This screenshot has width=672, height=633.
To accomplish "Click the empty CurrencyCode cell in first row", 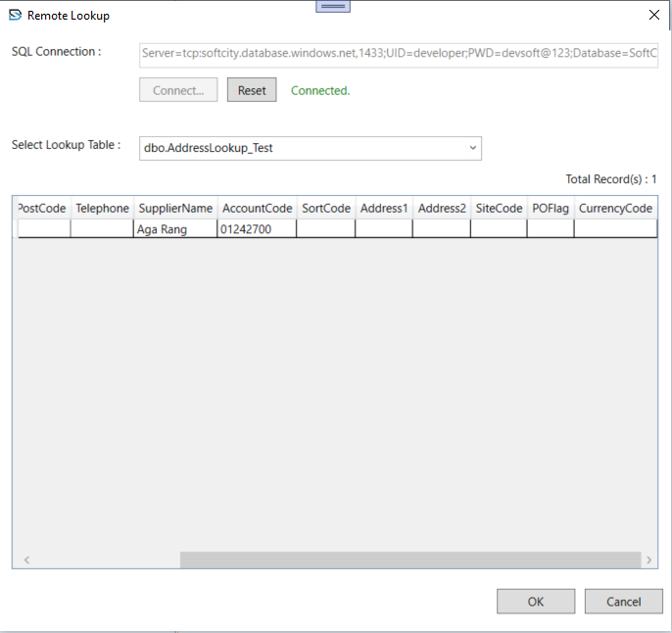I will [x=615, y=229].
